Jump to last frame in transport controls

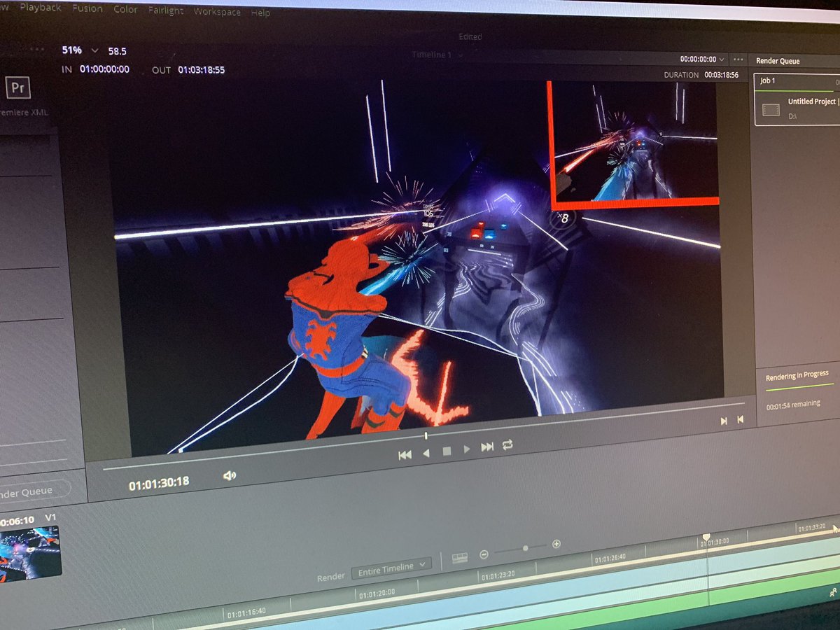coord(487,447)
